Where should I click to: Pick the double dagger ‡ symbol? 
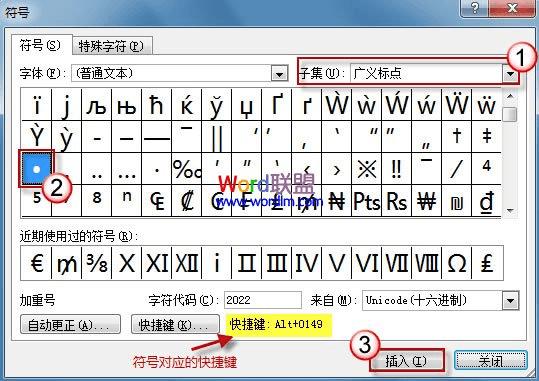(x=486, y=137)
